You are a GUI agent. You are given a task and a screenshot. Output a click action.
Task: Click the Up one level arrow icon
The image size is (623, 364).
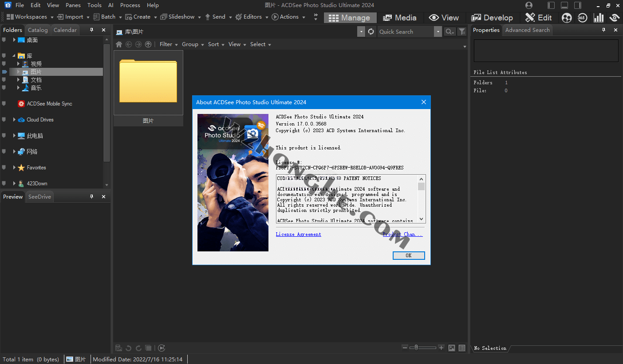[148, 44]
